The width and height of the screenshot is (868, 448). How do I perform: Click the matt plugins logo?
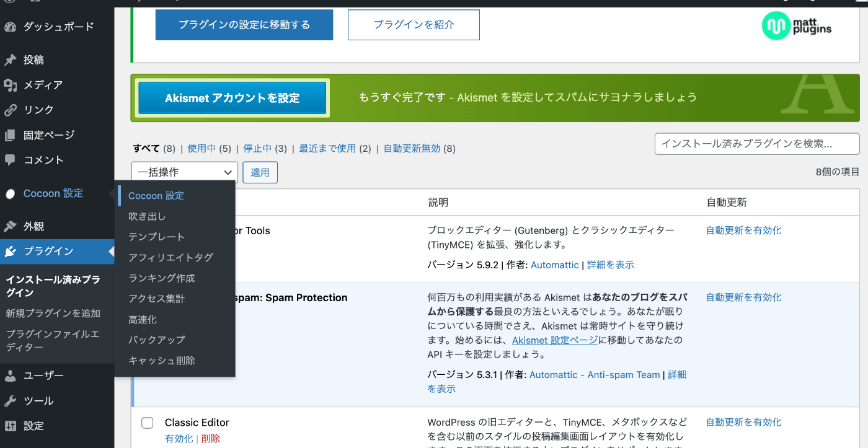(x=797, y=26)
